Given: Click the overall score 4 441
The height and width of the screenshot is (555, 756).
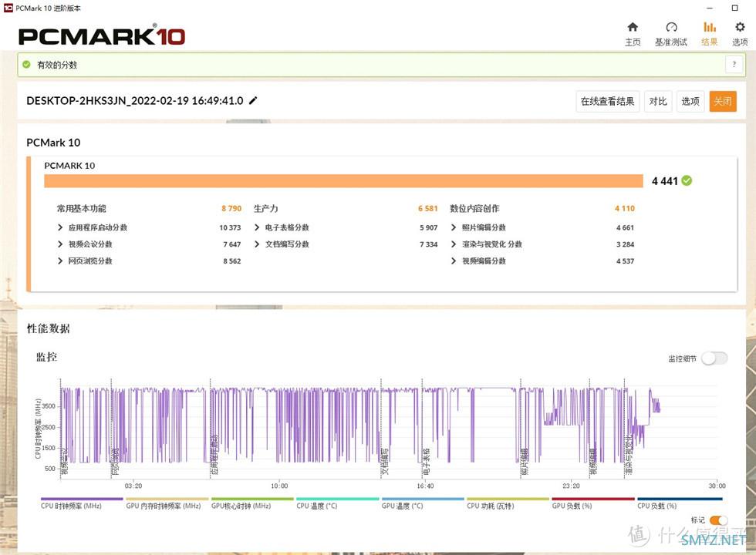Looking at the screenshot, I should (x=664, y=181).
